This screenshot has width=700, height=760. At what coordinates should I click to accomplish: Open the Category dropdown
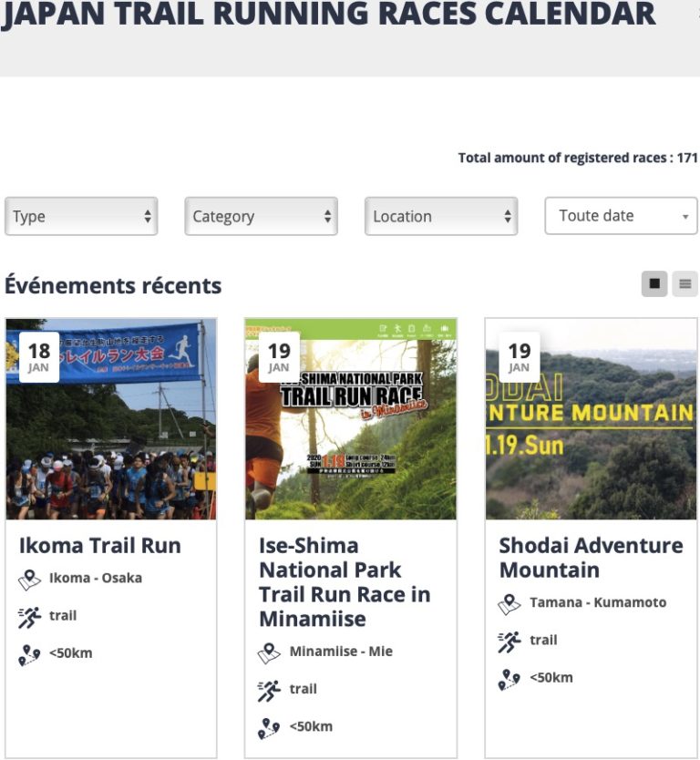(261, 216)
